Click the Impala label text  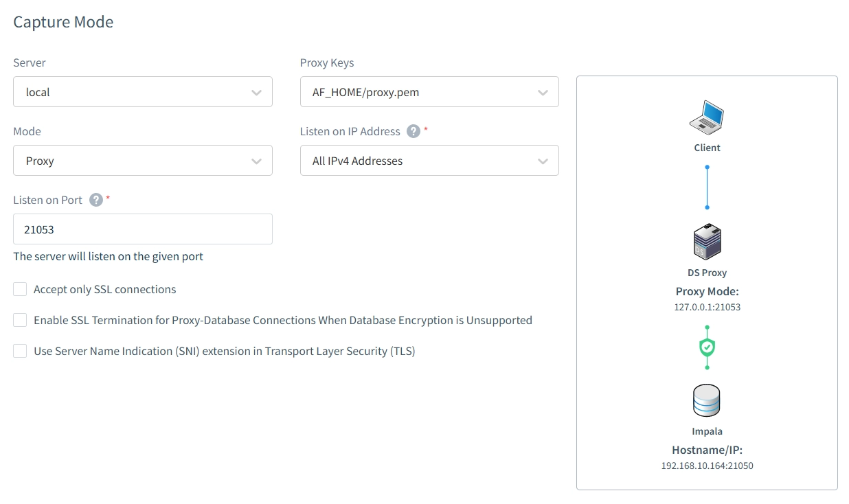(x=707, y=431)
